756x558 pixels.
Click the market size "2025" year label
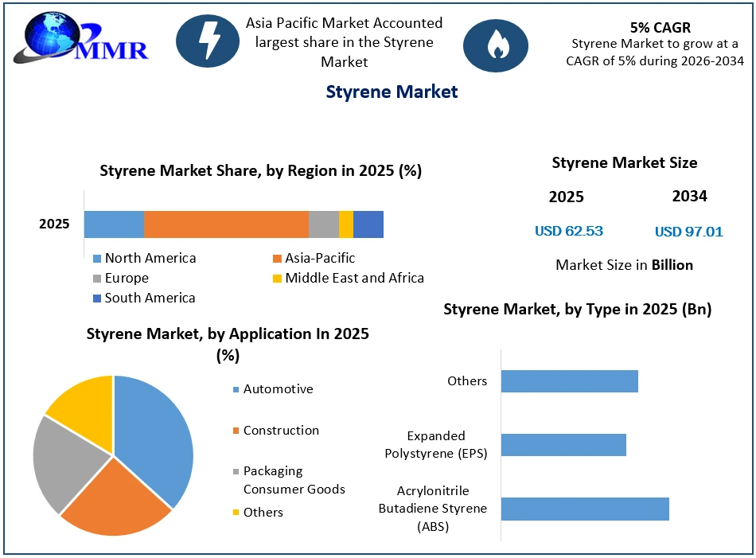(x=566, y=197)
